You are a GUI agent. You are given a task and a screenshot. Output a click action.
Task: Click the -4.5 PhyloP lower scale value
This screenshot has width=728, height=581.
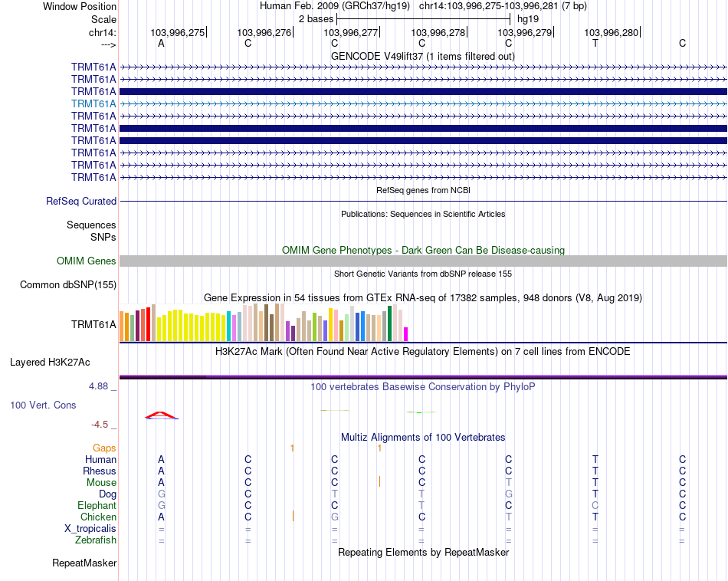[100, 425]
